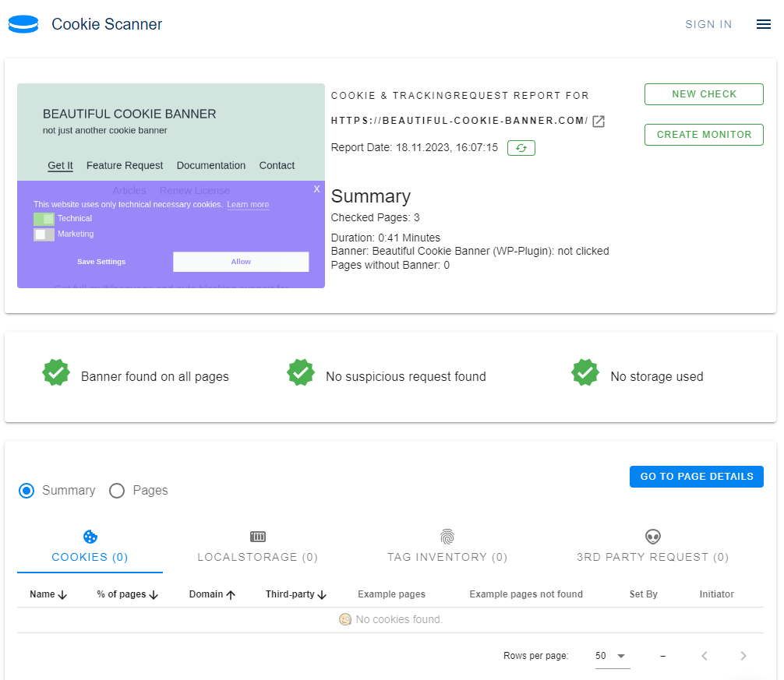Select the LocalStorage keyboard icon
784x680 pixels.
coord(257,535)
